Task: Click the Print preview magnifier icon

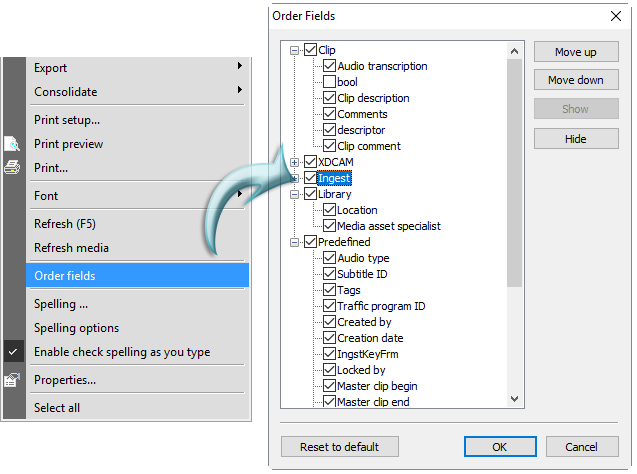Action: tap(12, 144)
